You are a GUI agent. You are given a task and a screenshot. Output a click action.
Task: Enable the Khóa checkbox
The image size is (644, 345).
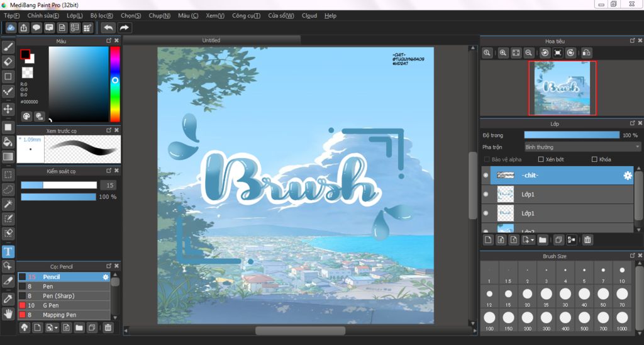click(594, 159)
